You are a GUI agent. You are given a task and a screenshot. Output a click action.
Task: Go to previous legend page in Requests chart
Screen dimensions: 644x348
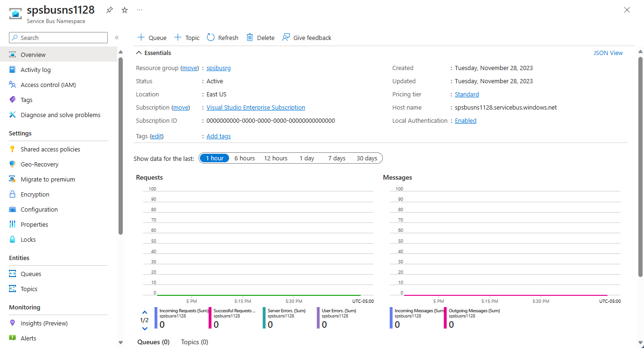point(144,312)
